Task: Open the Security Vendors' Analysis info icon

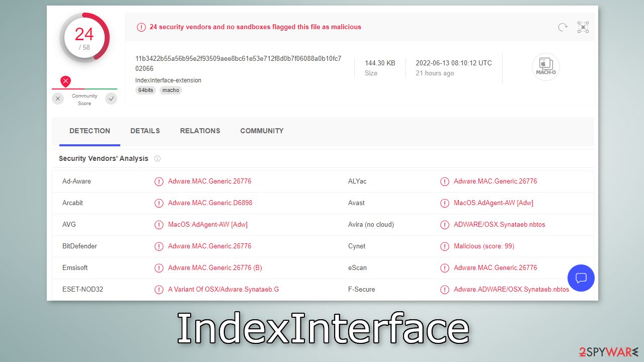Action: coord(157,158)
